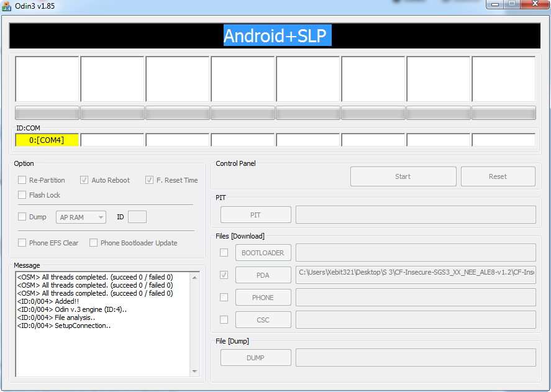Image resolution: width=551 pixels, height=392 pixels.
Task: Click the BOOTLOADER browse button
Action: click(263, 253)
